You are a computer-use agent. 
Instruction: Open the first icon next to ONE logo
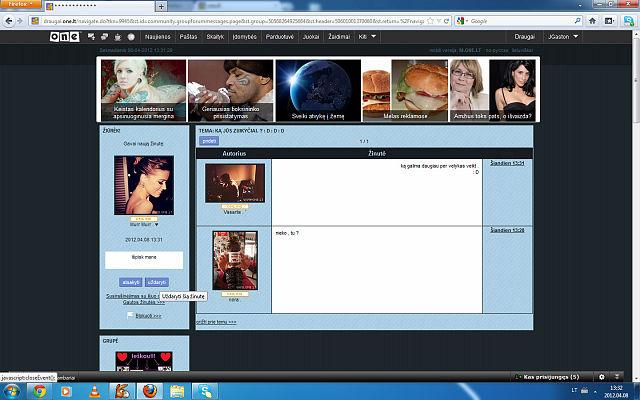(x=91, y=37)
